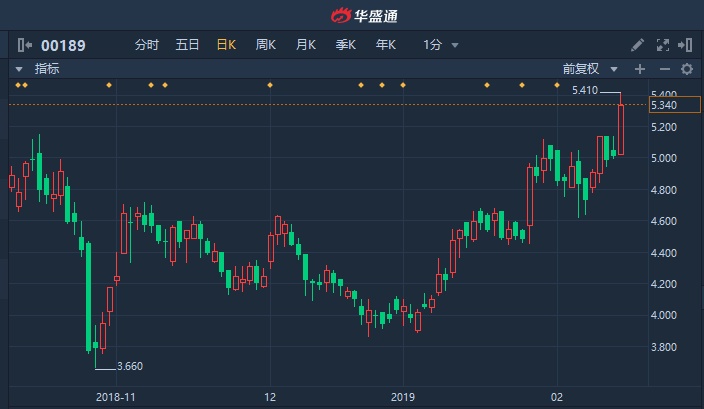704x409 pixels.
Task: Click the long green candlestick near 3.660 low
Action: [88, 297]
